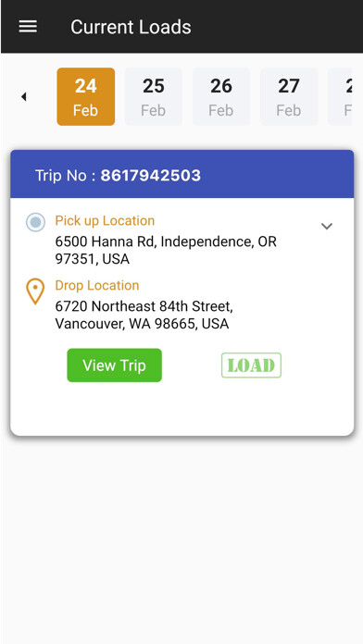This screenshot has width=363, height=644.
Task: Click the Drop Location label
Action: click(x=97, y=285)
